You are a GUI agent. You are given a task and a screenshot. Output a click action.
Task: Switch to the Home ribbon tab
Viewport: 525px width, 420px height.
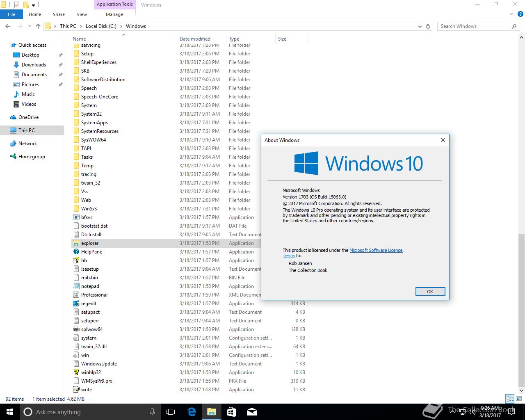35,14
